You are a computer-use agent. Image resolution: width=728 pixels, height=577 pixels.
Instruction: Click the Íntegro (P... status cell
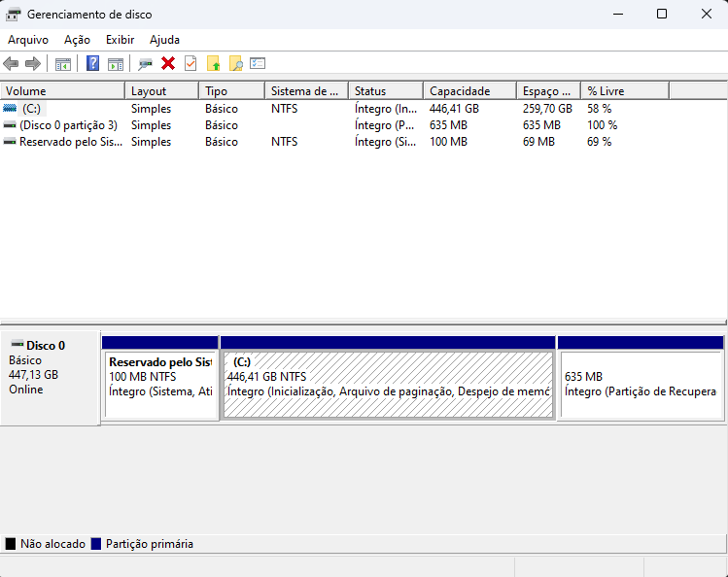385,125
